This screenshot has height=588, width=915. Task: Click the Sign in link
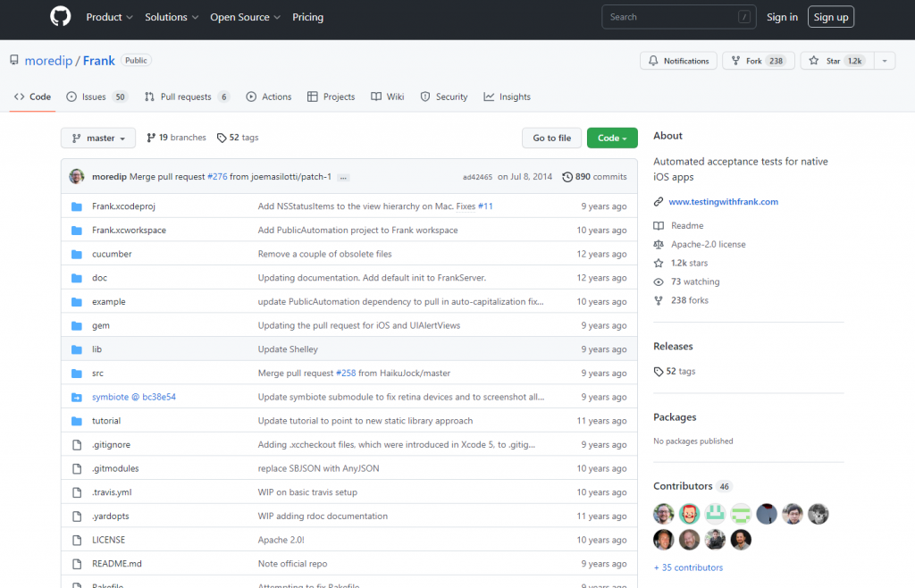tap(782, 17)
